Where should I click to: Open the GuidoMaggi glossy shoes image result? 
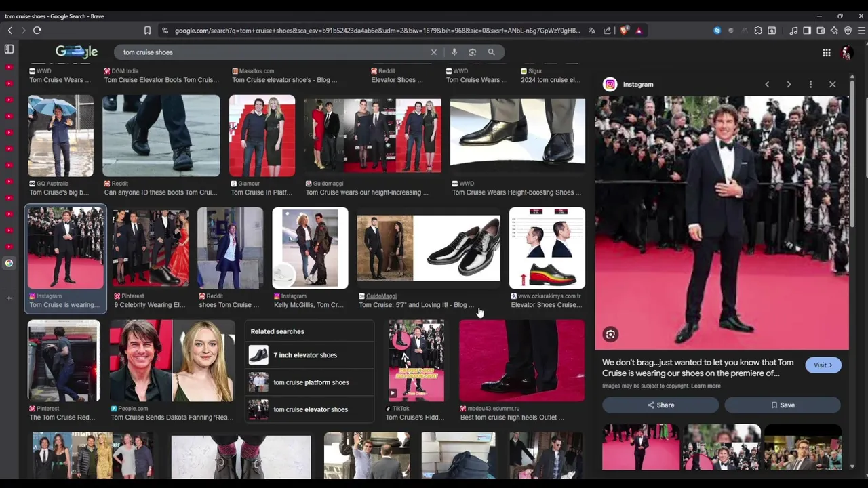tap(429, 248)
